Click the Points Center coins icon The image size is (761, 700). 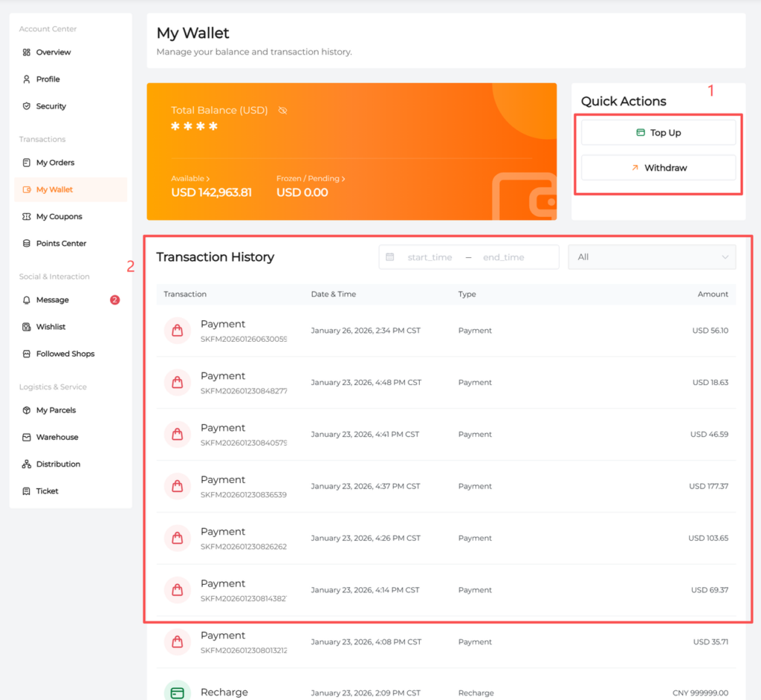pyautogui.click(x=27, y=244)
